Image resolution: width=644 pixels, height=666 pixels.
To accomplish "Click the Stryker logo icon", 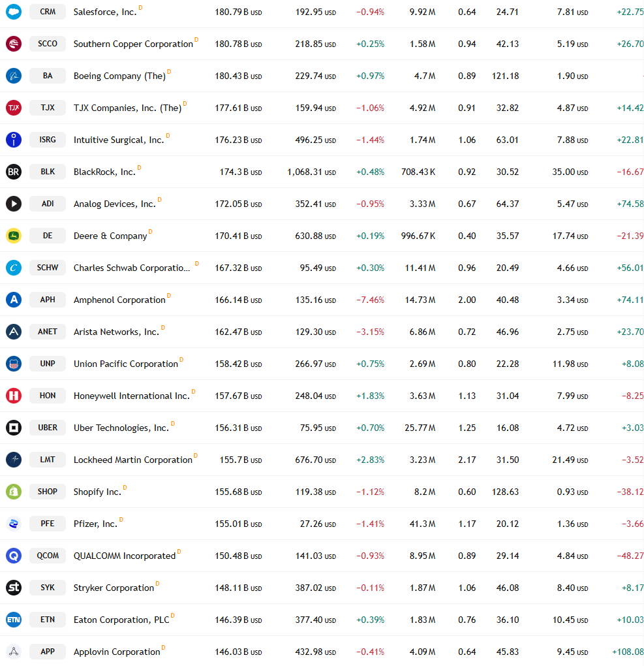I will 14,588.
